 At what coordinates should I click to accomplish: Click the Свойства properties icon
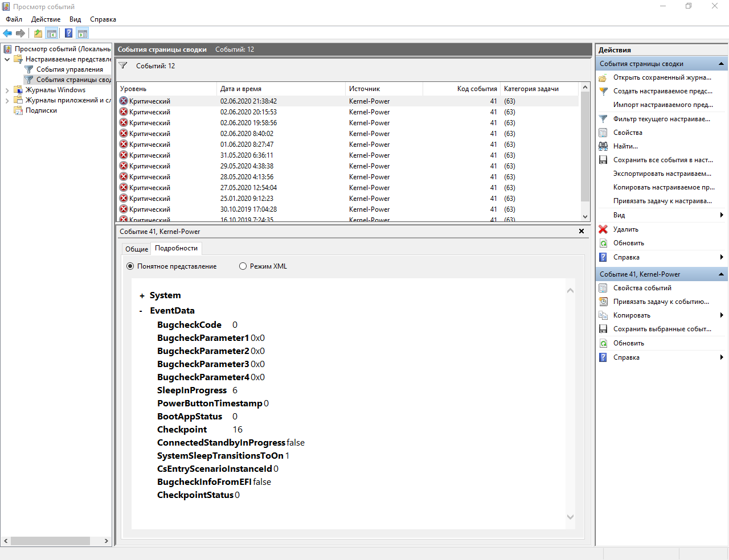[603, 133]
